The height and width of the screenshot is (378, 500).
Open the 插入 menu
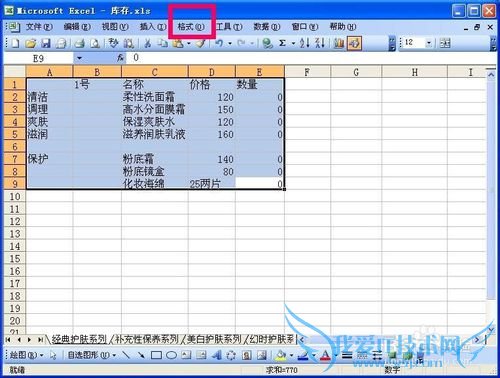(x=153, y=26)
